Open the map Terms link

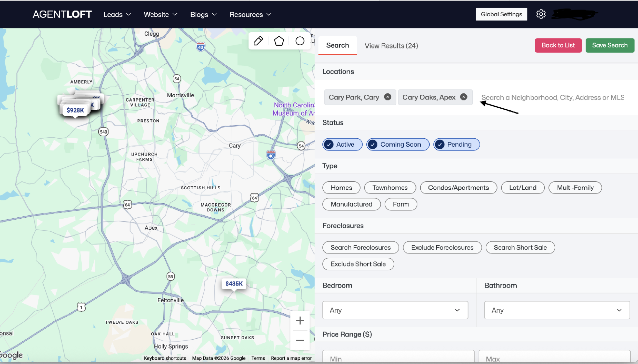tap(258, 358)
